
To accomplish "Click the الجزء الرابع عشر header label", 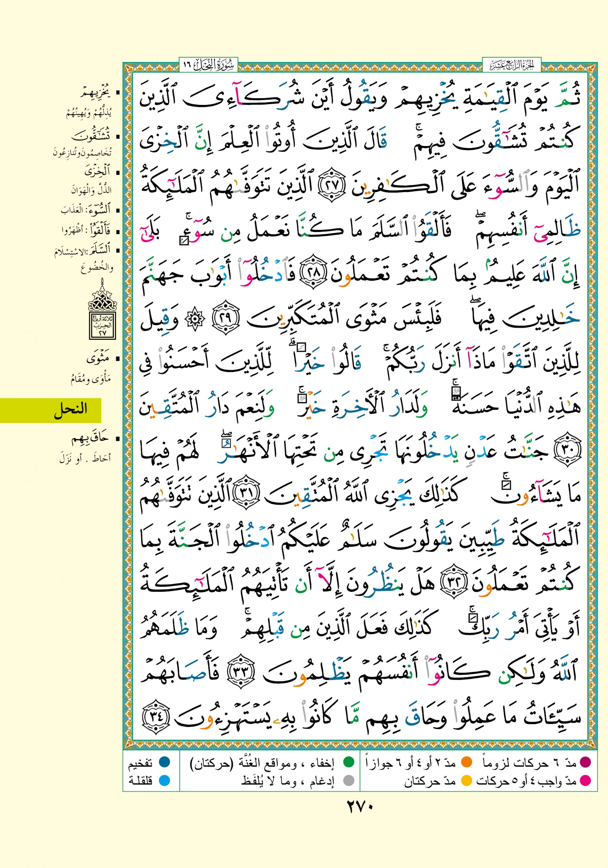I will [512, 65].
